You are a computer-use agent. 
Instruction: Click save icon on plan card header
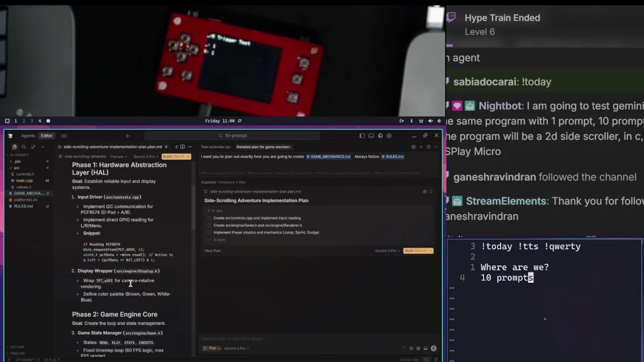coord(425,192)
